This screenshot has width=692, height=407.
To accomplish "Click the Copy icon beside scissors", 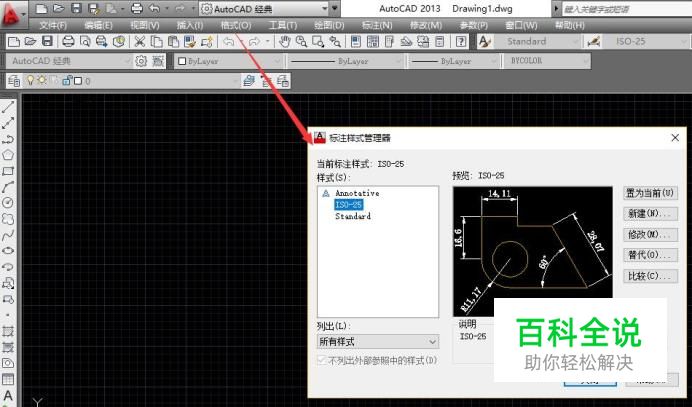I will (x=156, y=42).
